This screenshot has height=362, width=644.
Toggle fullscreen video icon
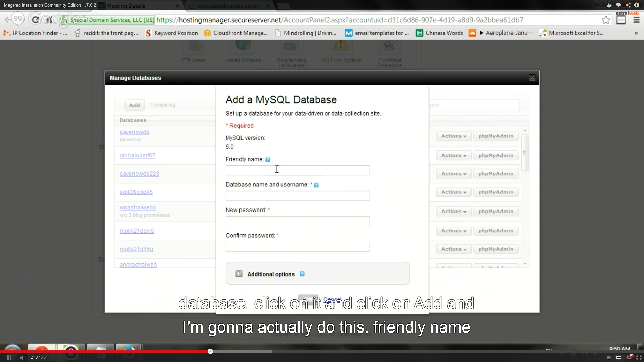[639, 357]
